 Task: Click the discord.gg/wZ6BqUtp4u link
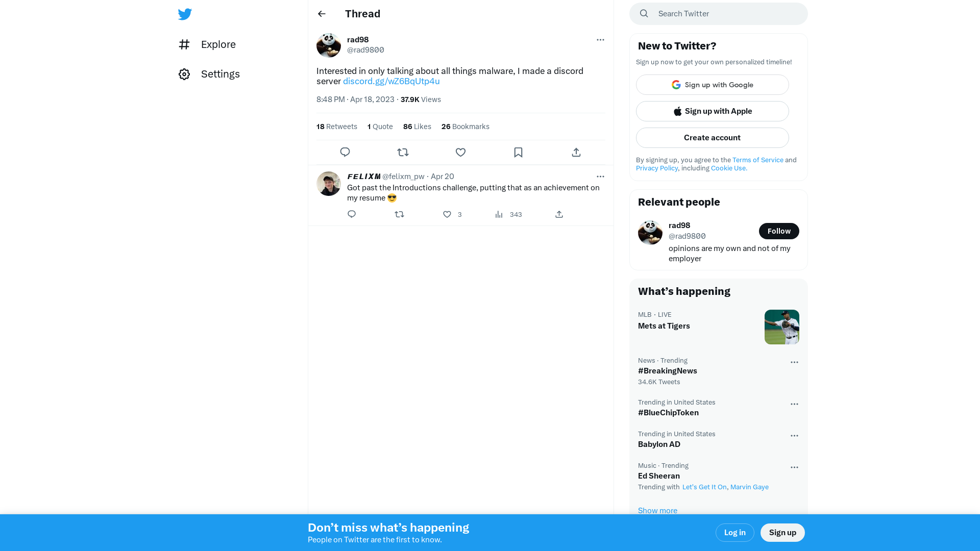click(391, 81)
